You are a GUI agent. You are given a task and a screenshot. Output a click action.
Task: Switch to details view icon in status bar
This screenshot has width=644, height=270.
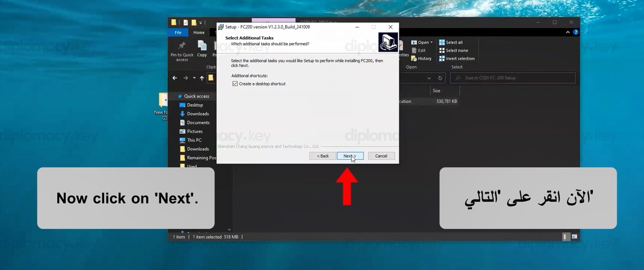point(566,237)
